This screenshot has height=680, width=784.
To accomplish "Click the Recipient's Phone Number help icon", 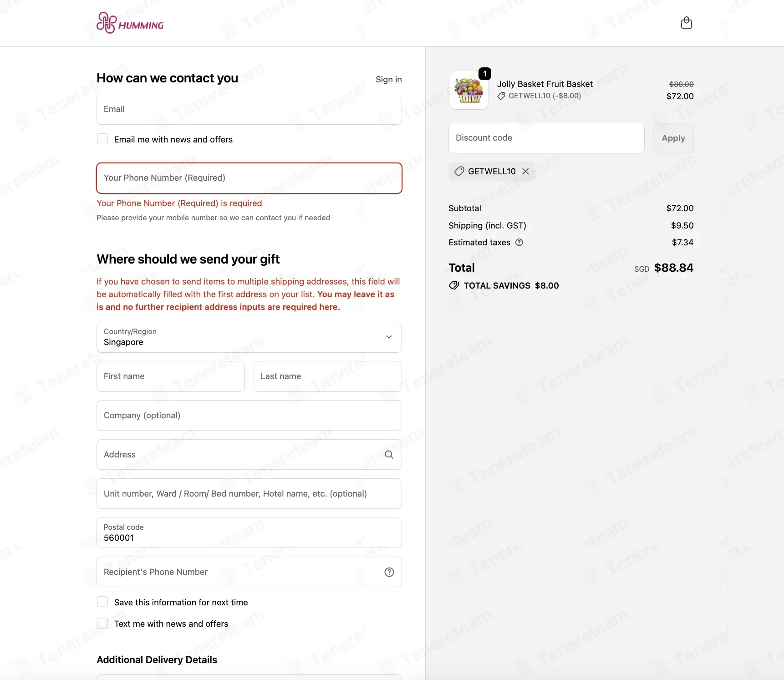I will coord(389,572).
